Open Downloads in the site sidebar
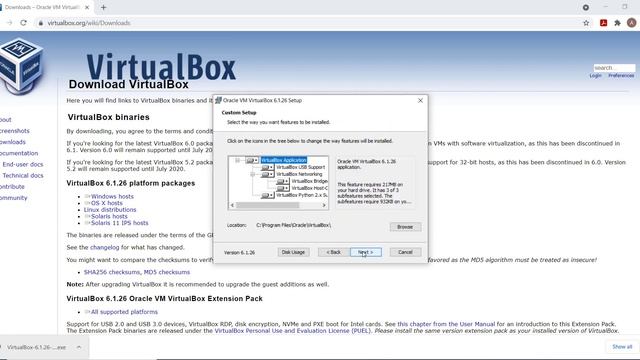The width and height of the screenshot is (640, 360). [x=13, y=142]
